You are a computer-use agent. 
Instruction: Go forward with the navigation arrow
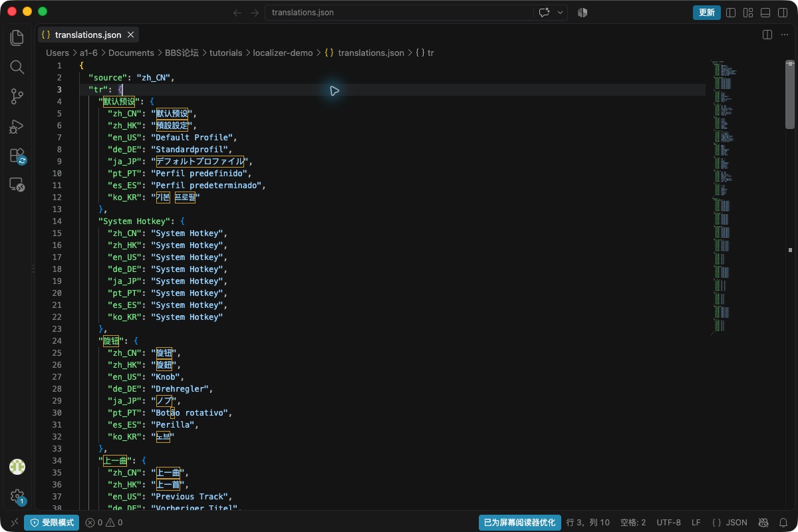pos(255,13)
